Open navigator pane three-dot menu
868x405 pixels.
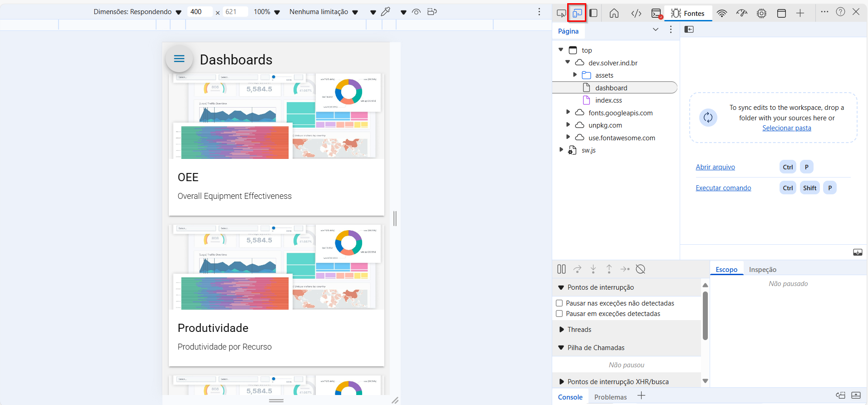671,30
